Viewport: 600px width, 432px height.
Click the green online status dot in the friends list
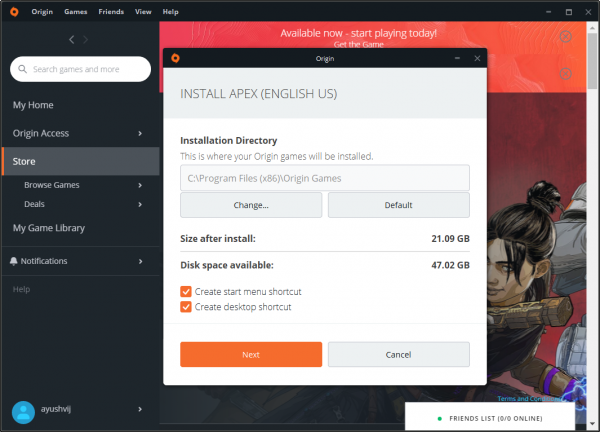click(x=439, y=419)
